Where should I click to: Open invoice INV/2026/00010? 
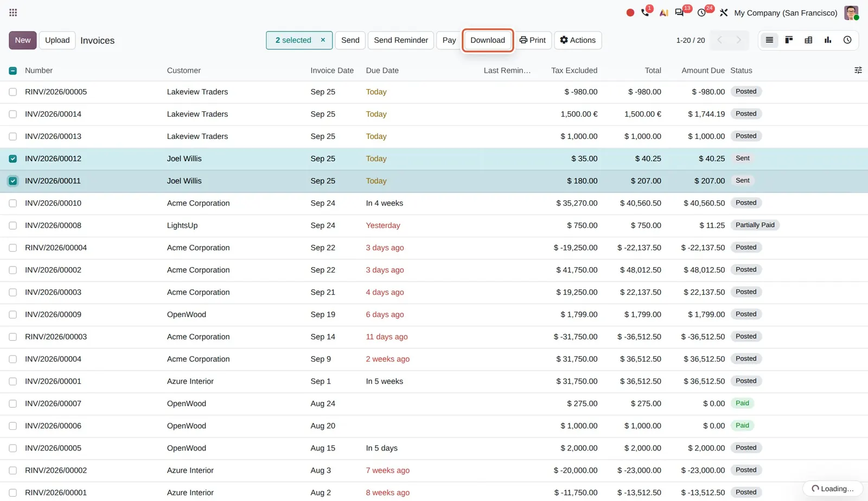pyautogui.click(x=53, y=204)
